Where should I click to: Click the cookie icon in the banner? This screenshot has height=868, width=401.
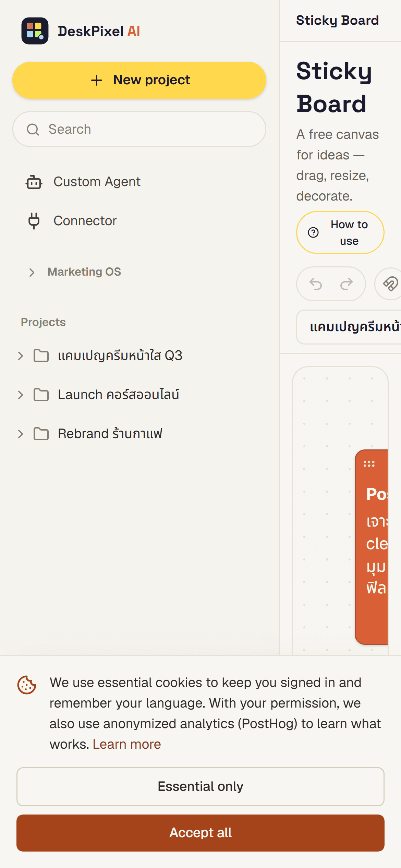(x=27, y=685)
